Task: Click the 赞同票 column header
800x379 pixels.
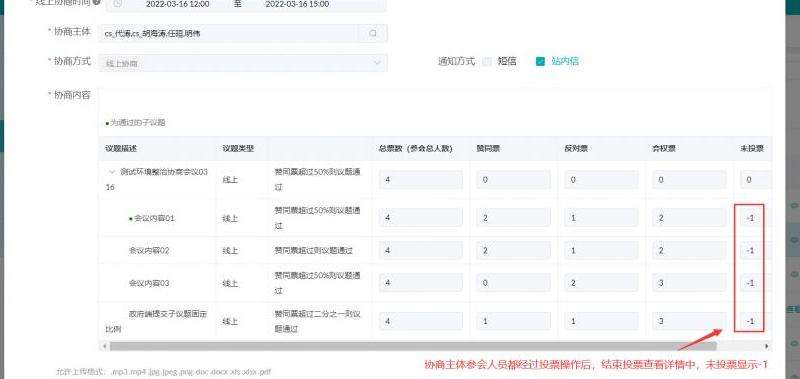Action: [x=488, y=149]
